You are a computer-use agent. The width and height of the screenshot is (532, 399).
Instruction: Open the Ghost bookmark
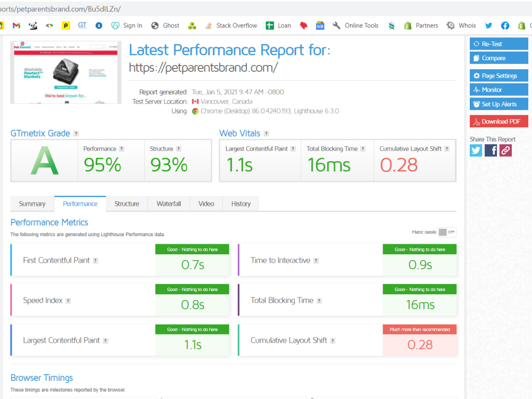pos(165,26)
